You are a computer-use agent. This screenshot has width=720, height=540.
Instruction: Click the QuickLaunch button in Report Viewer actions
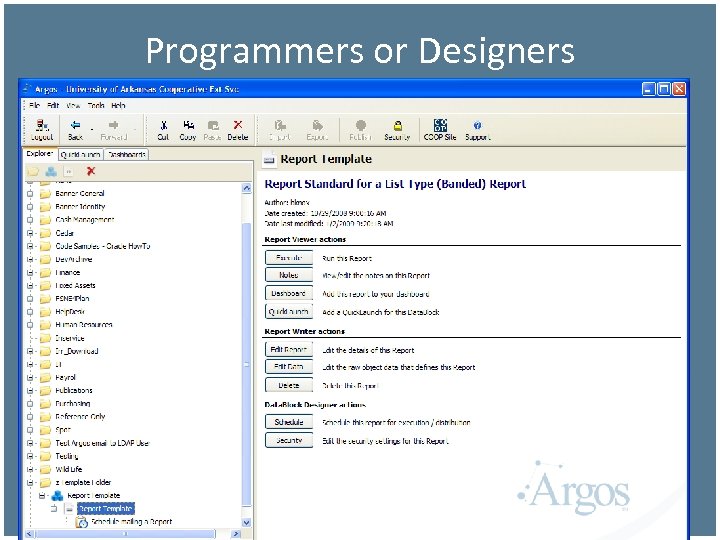tap(289, 311)
